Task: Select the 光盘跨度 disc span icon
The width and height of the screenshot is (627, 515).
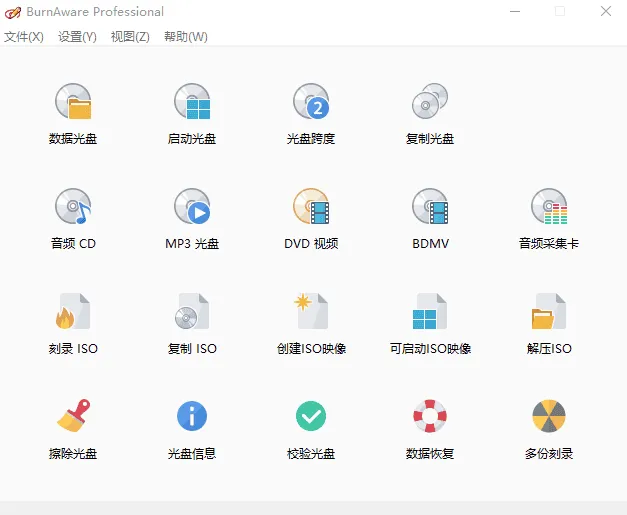Action: [311, 102]
